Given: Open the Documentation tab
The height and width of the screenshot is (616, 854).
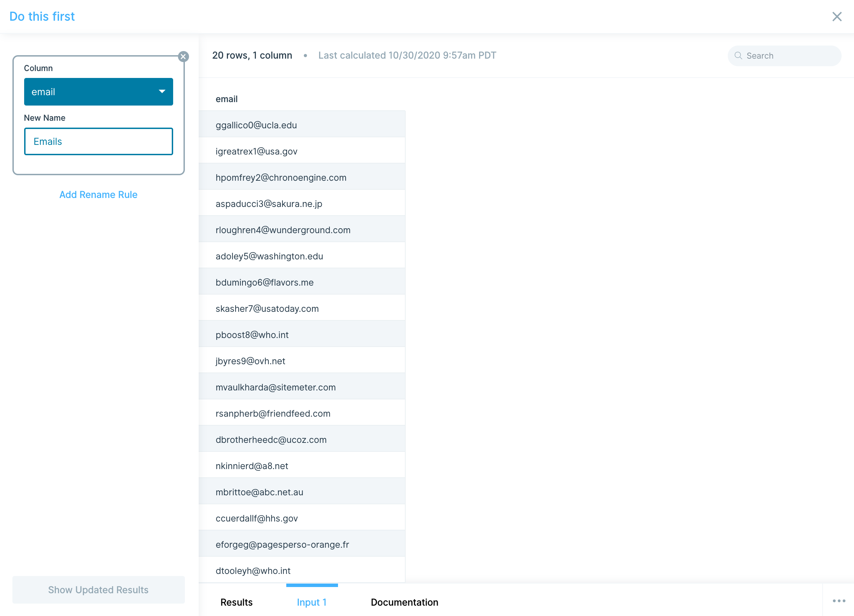Looking at the screenshot, I should coord(404,602).
